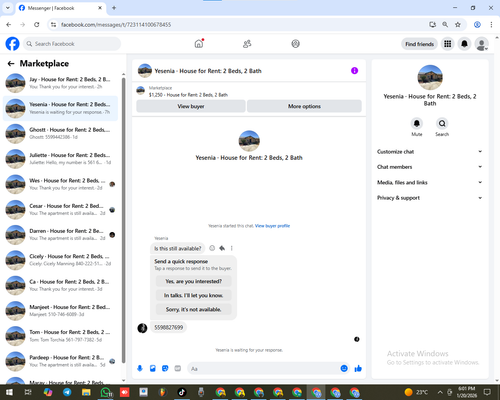Expand Media, files and links section

point(430,182)
